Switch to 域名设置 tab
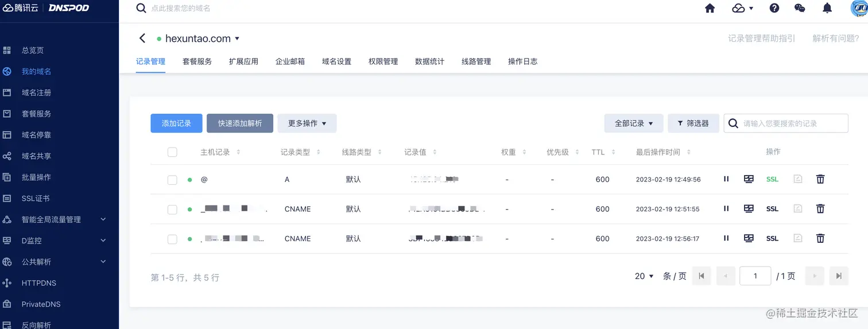The width and height of the screenshot is (868, 329). point(336,61)
